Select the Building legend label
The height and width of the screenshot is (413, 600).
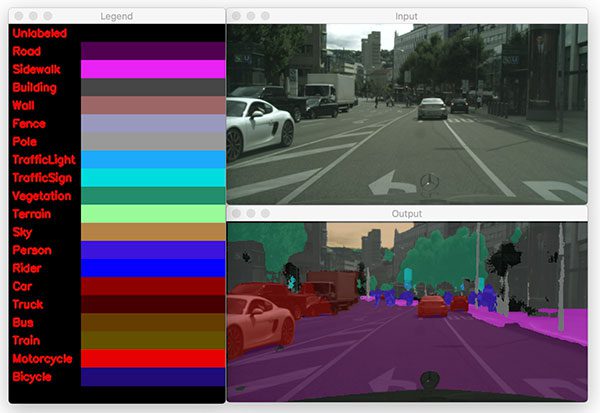(34, 88)
